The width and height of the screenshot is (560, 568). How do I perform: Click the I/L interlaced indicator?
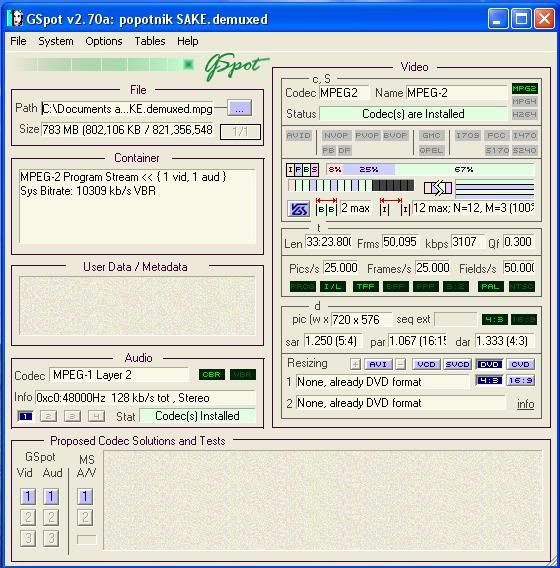[333, 287]
